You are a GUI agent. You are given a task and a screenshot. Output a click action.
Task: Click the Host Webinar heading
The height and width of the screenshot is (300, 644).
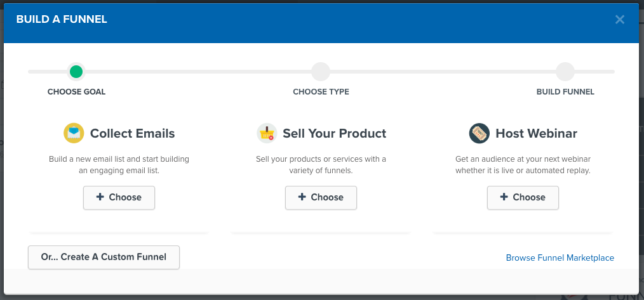pyautogui.click(x=537, y=133)
